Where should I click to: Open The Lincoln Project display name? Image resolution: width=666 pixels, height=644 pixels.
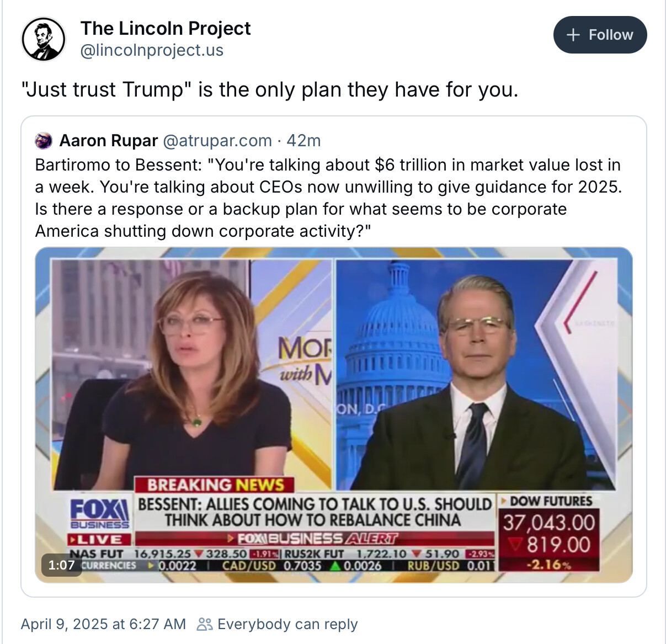(166, 28)
